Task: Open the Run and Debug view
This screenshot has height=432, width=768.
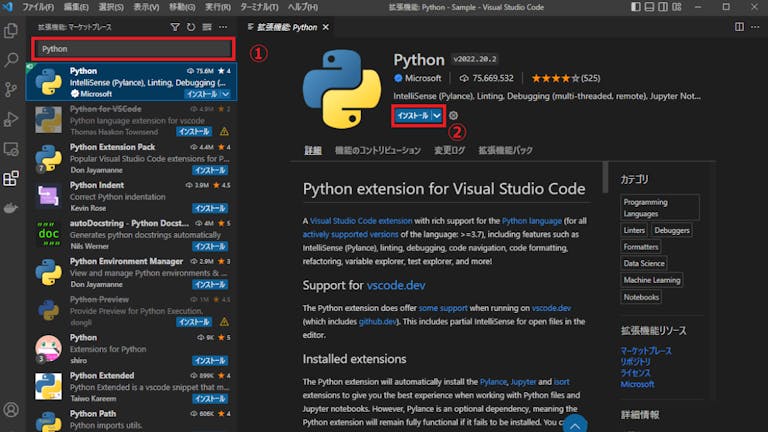Action: [x=11, y=119]
